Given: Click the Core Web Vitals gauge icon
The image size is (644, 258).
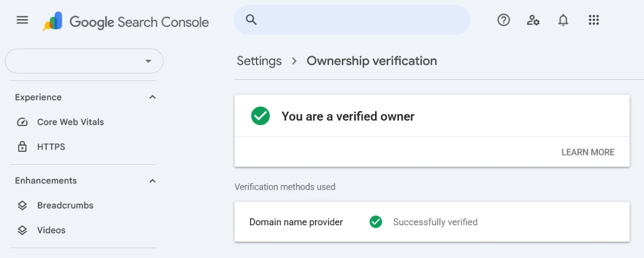Looking at the screenshot, I should point(22,122).
